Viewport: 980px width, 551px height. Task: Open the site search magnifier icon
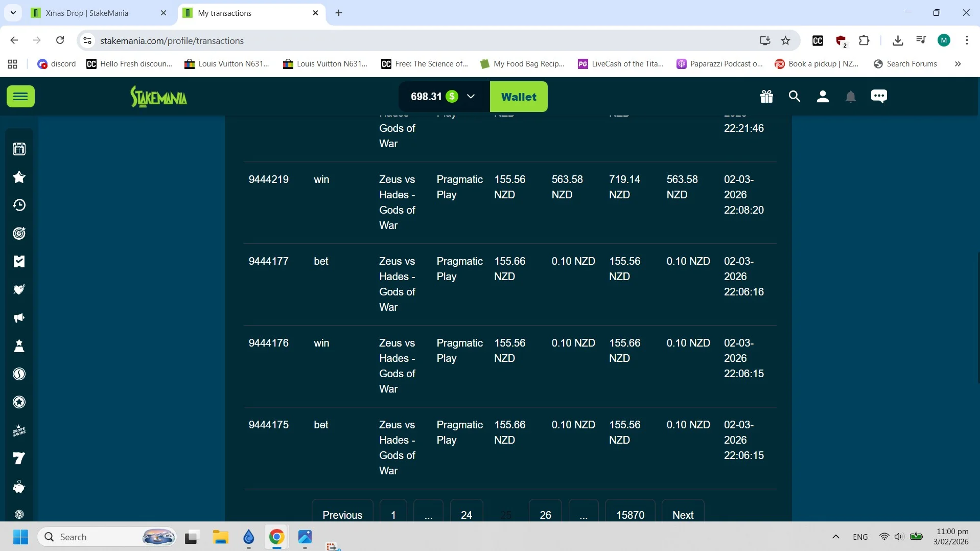click(x=794, y=96)
